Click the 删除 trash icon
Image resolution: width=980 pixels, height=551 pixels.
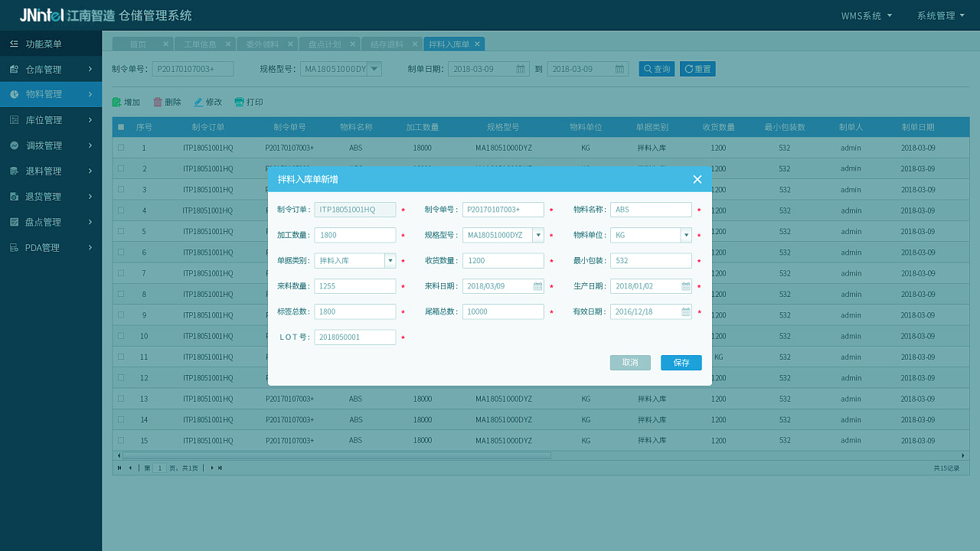click(x=158, y=103)
